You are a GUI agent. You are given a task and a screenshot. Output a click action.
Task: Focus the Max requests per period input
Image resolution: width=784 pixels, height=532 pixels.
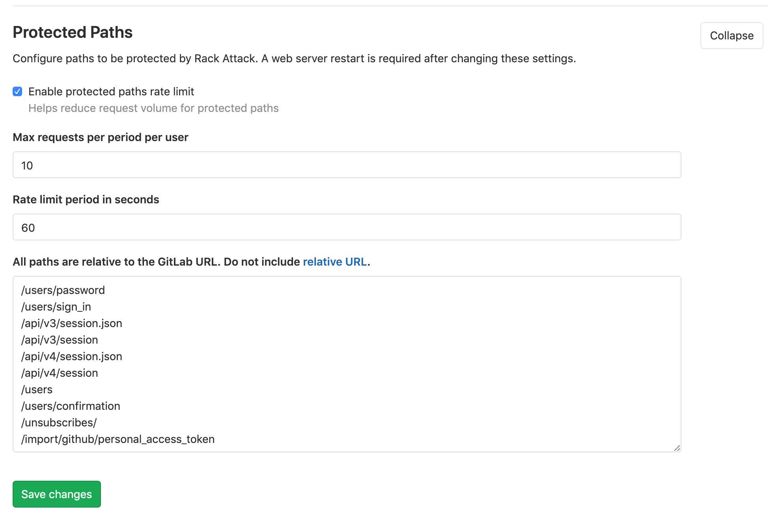pos(346,165)
